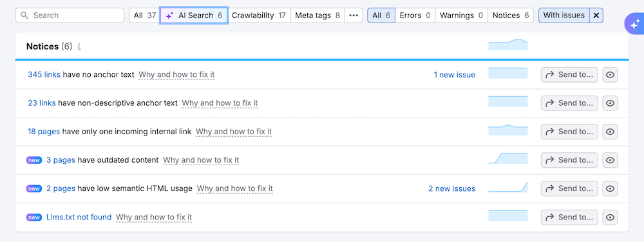
Task: Remove the With issues filter via X
Action: (596, 15)
